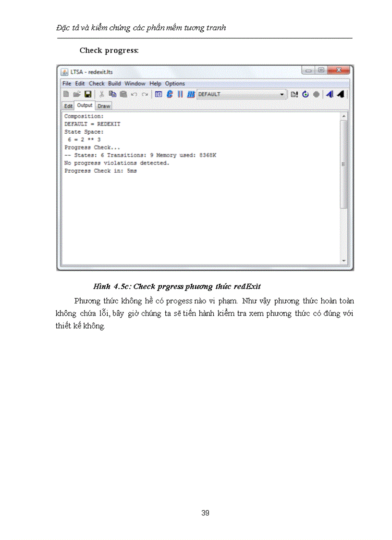Switch to the Edit tab

pos(68,106)
